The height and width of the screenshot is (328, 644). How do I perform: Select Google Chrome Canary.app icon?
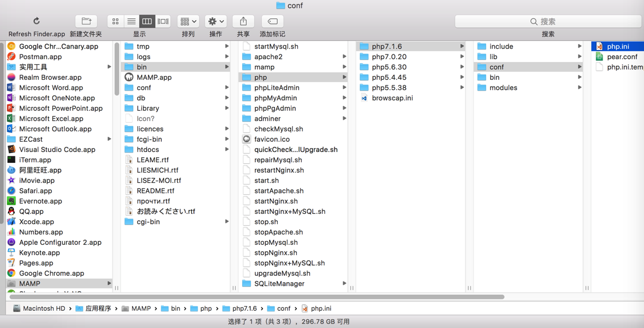click(x=11, y=46)
